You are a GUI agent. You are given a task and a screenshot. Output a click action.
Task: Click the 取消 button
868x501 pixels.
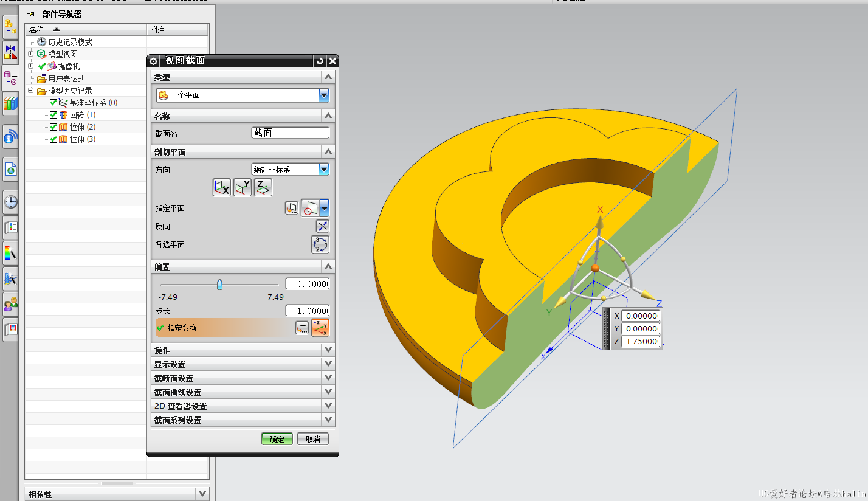click(313, 439)
